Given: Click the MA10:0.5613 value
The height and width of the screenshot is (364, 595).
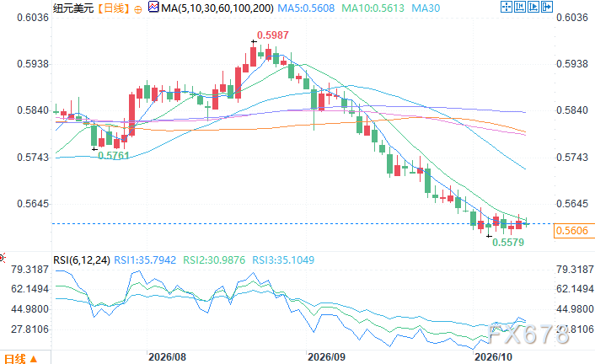Looking at the screenshot, I should click(373, 8).
